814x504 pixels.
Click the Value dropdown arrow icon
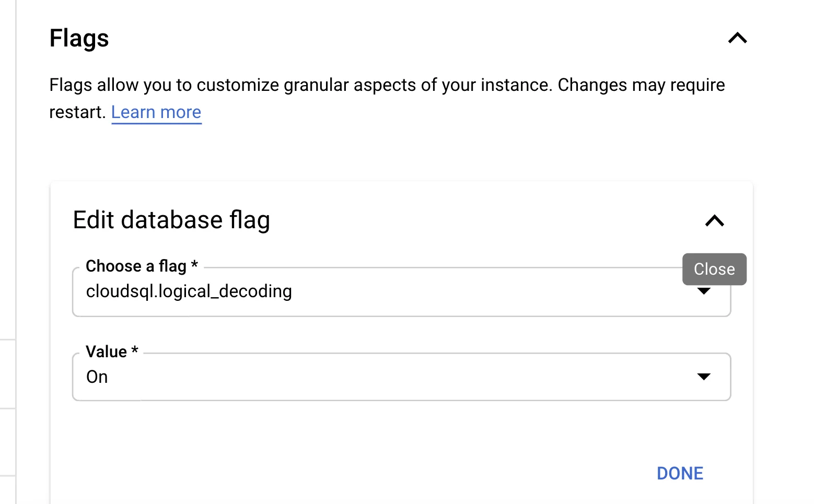pyautogui.click(x=704, y=377)
